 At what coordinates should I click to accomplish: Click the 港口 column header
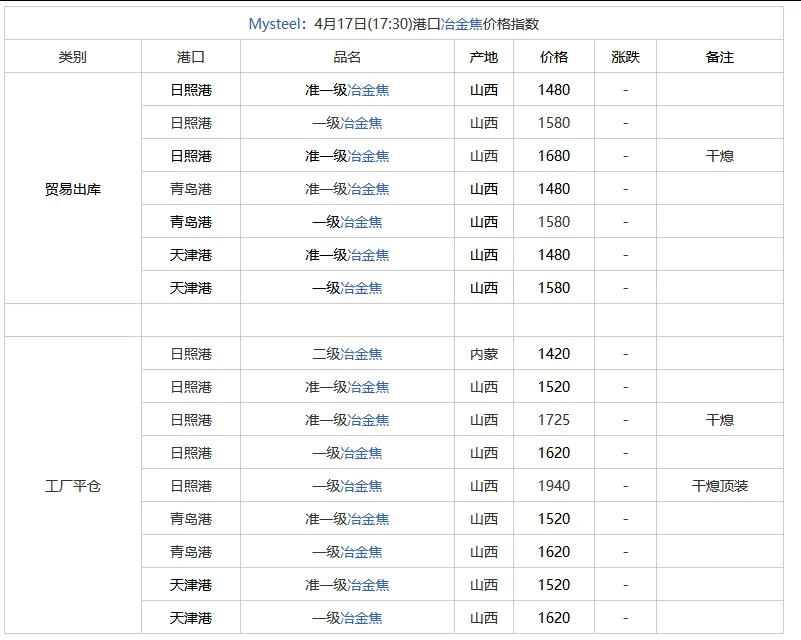[x=191, y=56]
